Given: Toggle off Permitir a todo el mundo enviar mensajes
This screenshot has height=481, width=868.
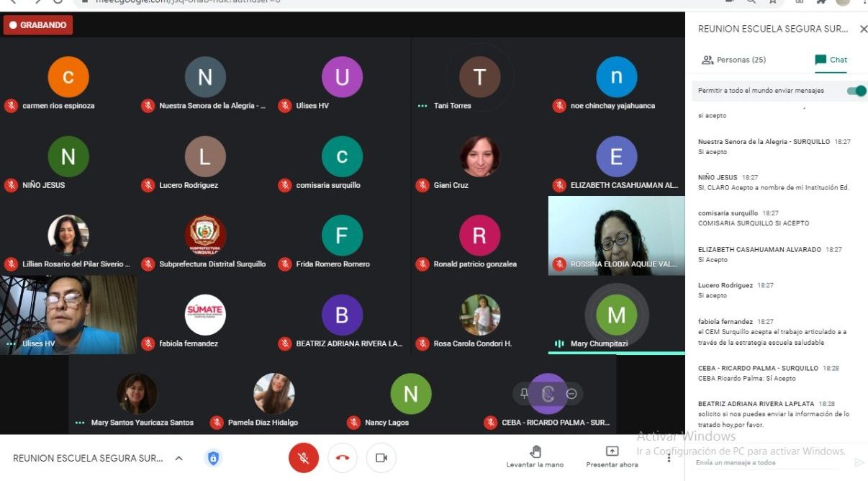Looking at the screenshot, I should tap(856, 91).
